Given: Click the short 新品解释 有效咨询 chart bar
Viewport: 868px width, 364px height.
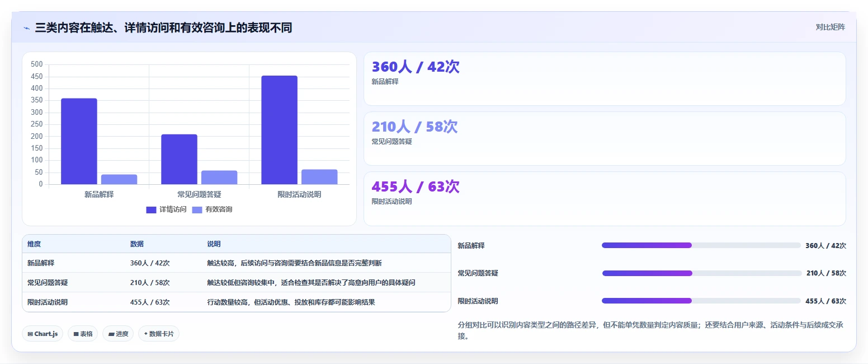Looking at the screenshot, I should coord(119,179).
